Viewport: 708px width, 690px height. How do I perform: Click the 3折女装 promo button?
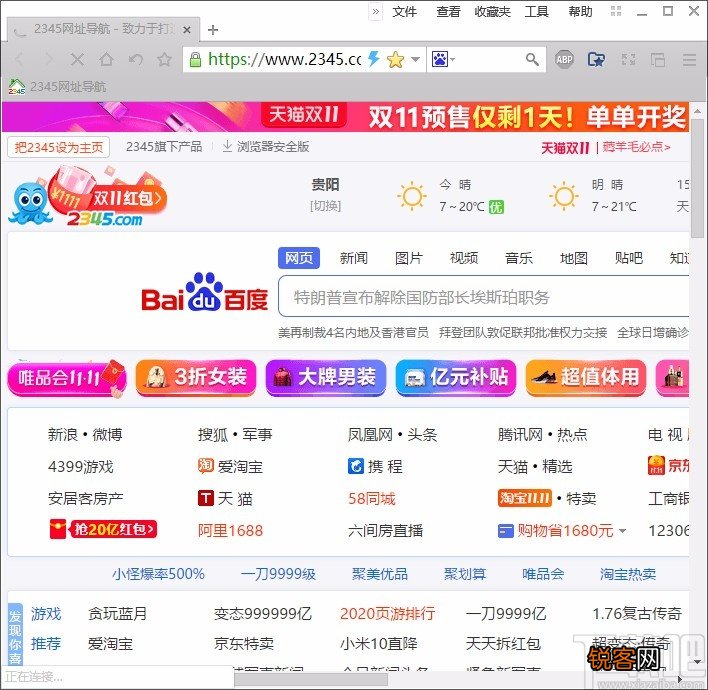196,378
